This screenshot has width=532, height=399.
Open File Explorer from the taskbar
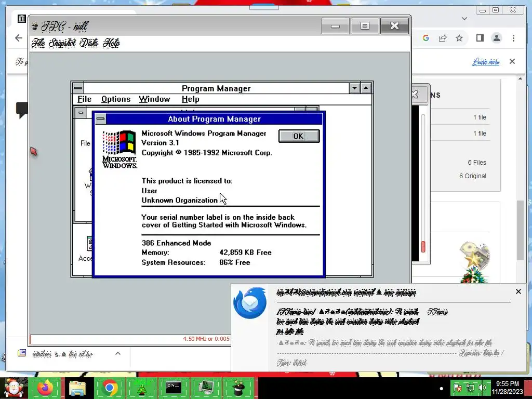77,388
